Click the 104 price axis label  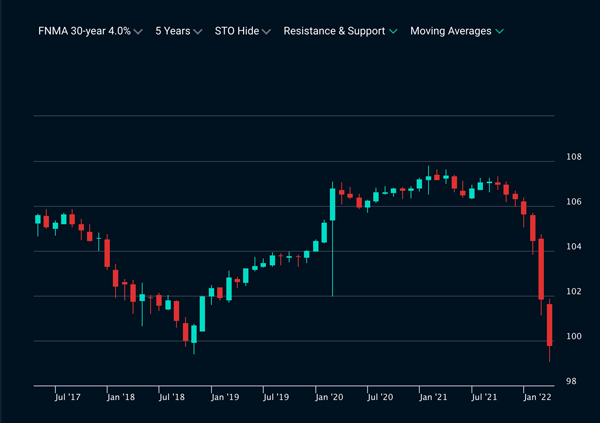574,246
